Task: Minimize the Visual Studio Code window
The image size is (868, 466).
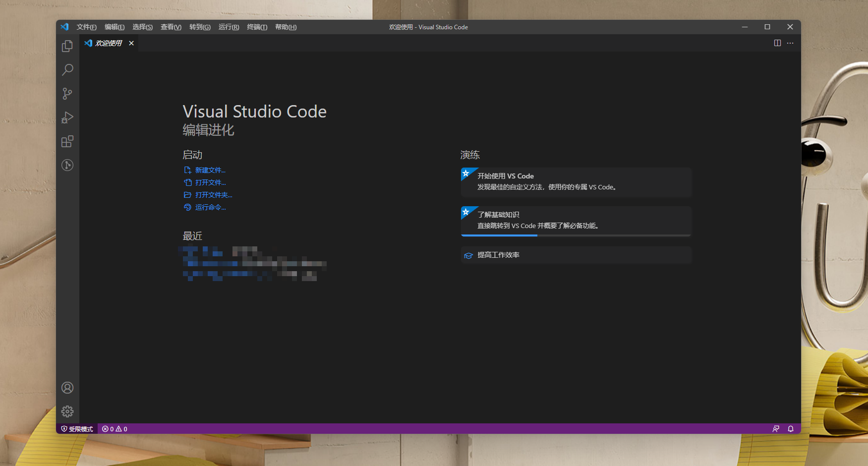Action: click(745, 27)
